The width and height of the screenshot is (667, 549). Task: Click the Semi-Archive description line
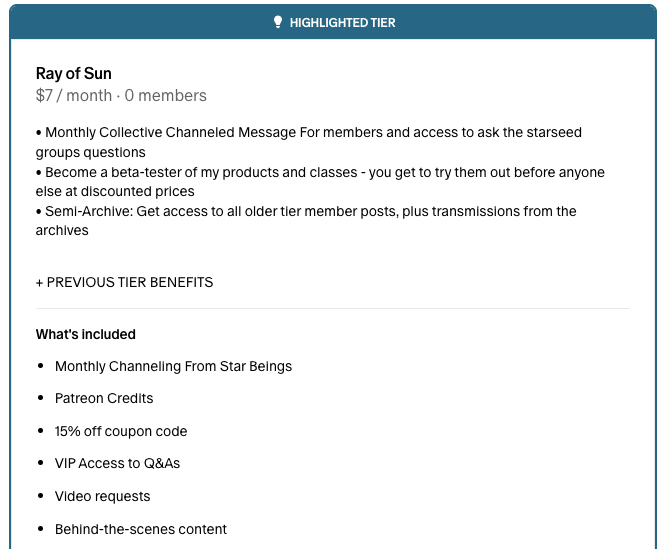coord(306,221)
